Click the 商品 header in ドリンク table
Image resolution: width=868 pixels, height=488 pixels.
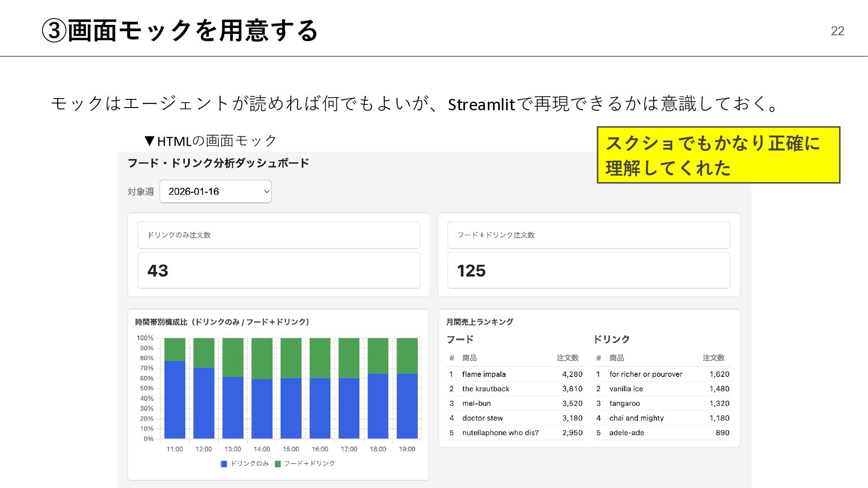(x=617, y=358)
